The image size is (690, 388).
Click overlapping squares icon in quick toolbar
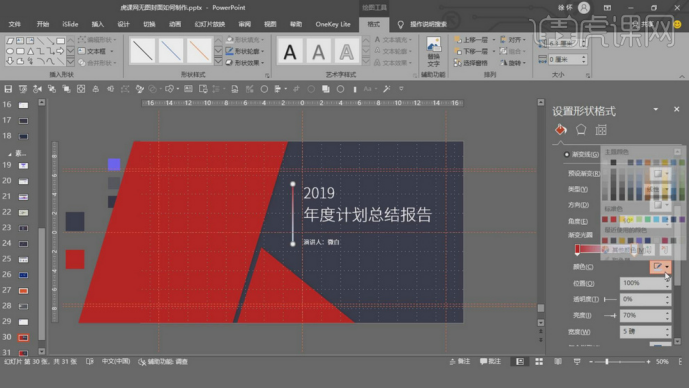click(x=326, y=89)
